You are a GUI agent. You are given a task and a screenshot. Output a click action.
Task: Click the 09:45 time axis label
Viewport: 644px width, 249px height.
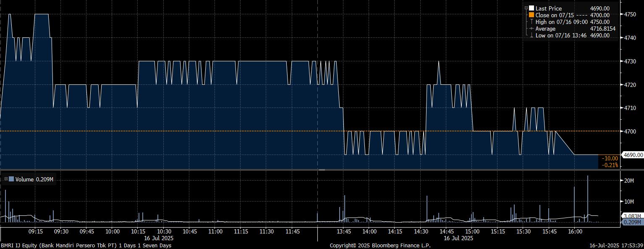pyautogui.click(x=87, y=231)
